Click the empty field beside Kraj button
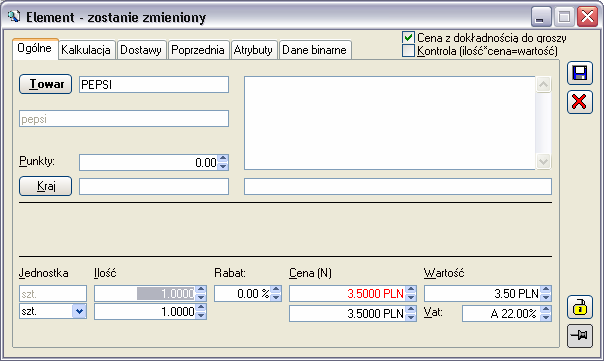This screenshot has height=361, width=604. (x=154, y=186)
